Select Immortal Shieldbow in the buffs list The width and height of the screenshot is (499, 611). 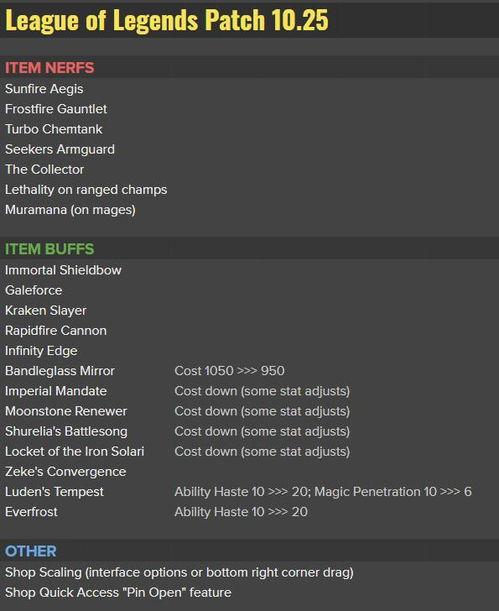pos(63,270)
